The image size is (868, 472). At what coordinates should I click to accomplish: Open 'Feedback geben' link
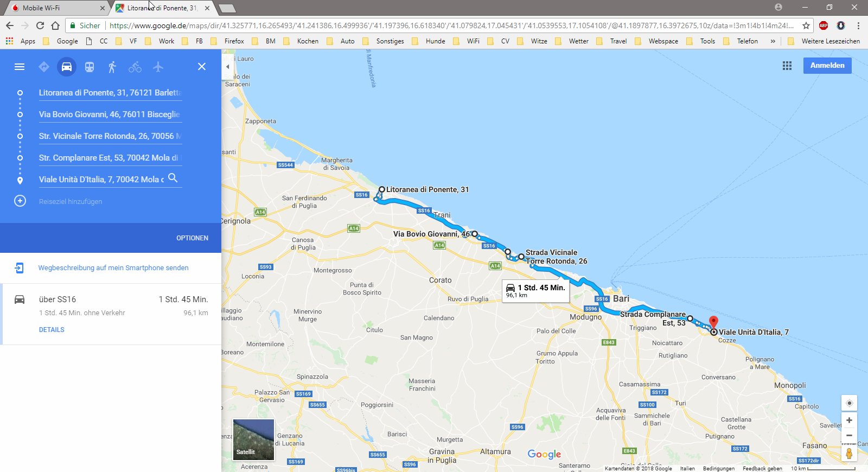[x=762, y=469]
